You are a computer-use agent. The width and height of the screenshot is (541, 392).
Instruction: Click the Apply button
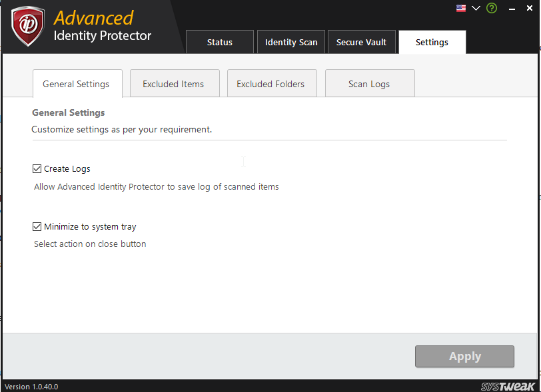click(x=464, y=356)
